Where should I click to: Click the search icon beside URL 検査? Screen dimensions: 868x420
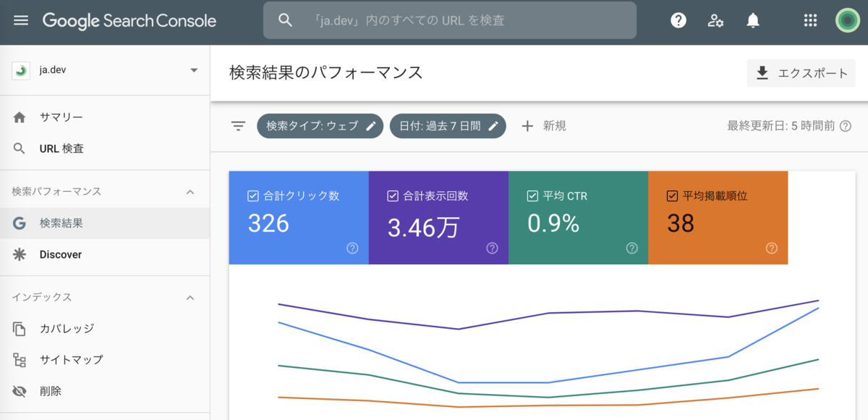[20, 148]
